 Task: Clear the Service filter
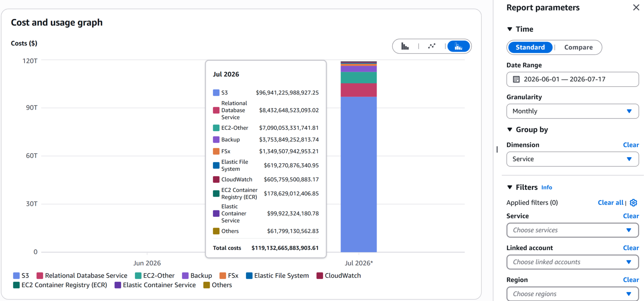pos(631,216)
